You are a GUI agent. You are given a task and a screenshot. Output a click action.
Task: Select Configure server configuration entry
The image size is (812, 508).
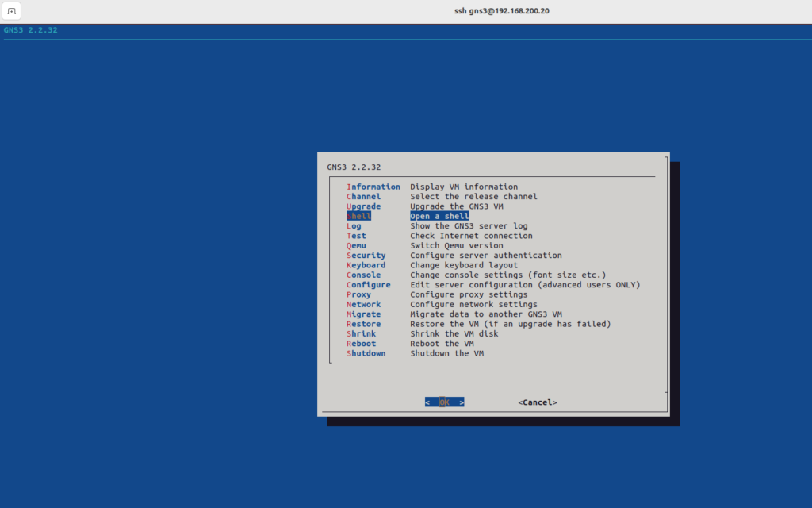pos(368,285)
